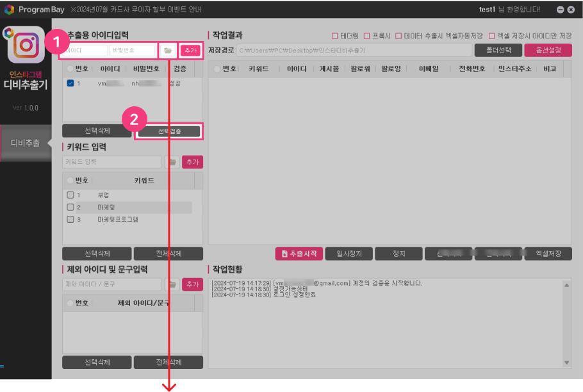This screenshot has height=392, width=583.
Task: Check the 부업 keyword checkbox
Action: click(70, 195)
